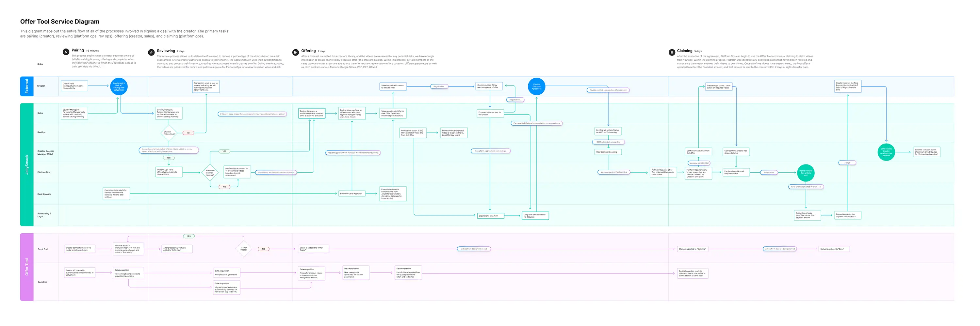The width and height of the screenshot is (980, 326).
Task: Select 'Executive will create custom quote' box
Action: [393, 194]
